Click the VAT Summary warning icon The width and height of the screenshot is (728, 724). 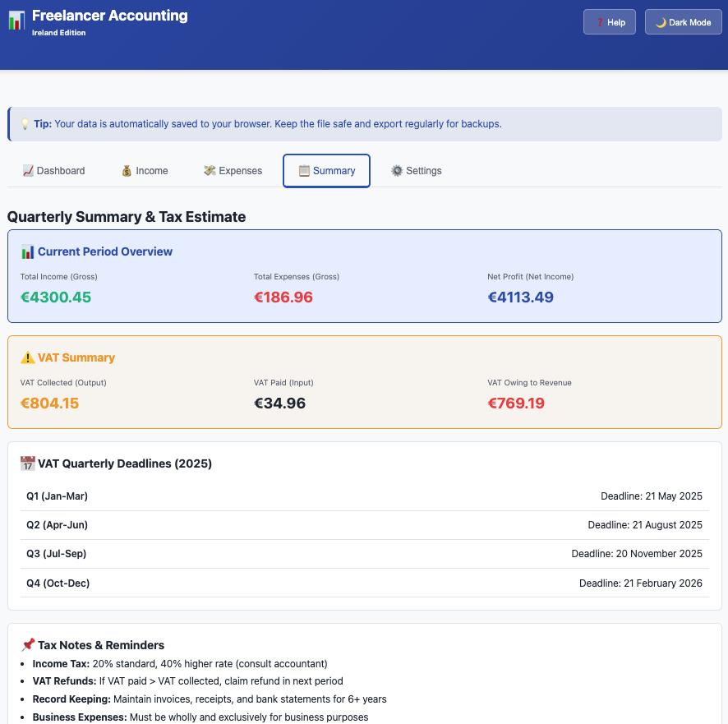coord(27,357)
